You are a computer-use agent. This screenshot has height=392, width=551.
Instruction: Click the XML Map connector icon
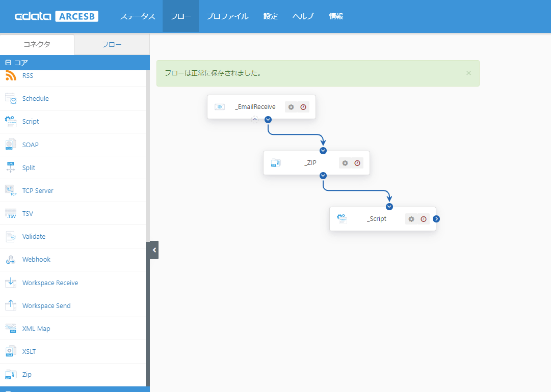pos(11,328)
